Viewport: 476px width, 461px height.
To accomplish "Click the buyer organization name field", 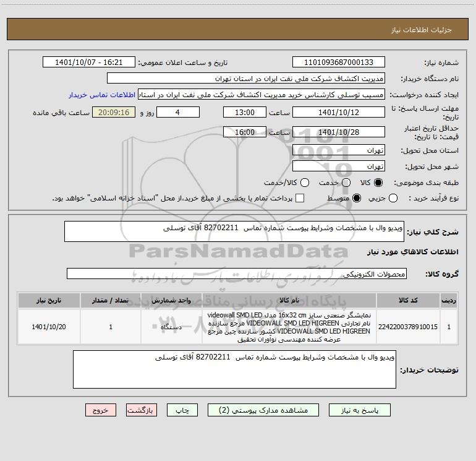I will click(246, 78).
